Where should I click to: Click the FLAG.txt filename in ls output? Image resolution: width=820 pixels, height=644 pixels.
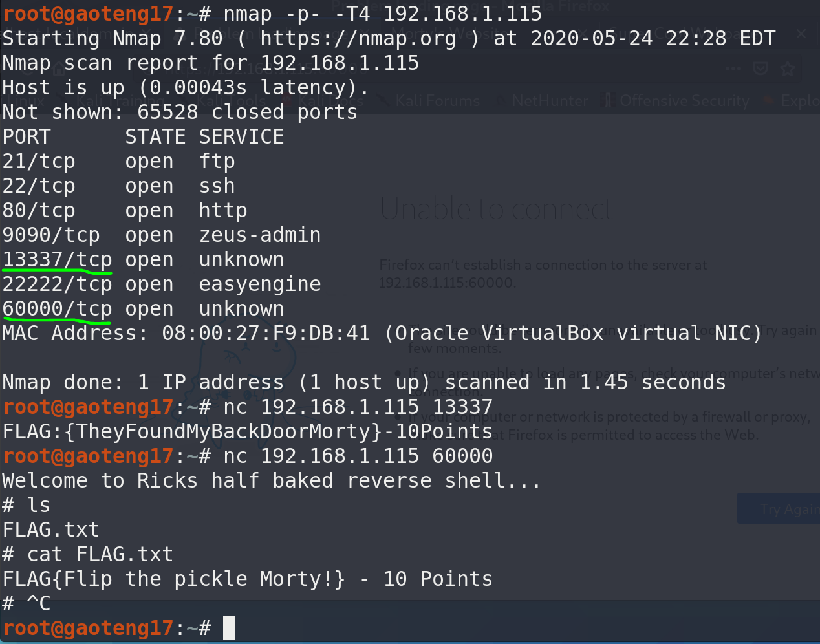(51, 530)
